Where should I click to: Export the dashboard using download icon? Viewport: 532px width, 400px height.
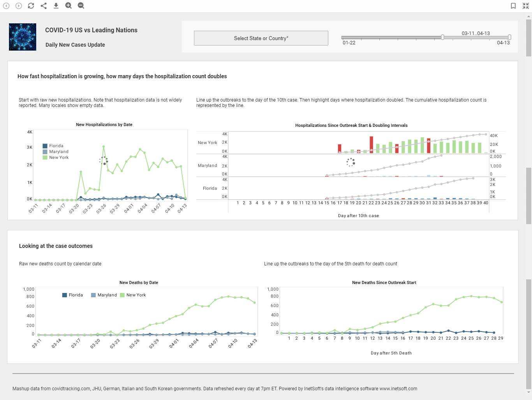point(56,5)
